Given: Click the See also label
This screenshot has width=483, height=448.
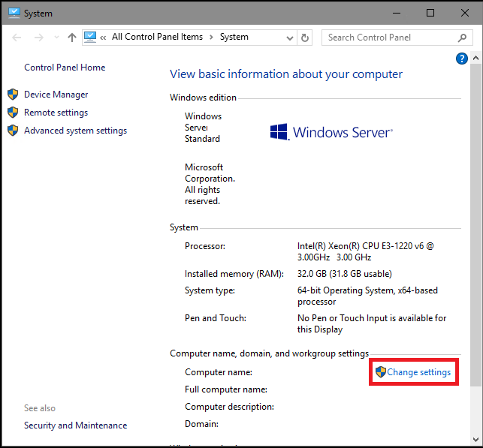Looking at the screenshot, I should point(40,408).
